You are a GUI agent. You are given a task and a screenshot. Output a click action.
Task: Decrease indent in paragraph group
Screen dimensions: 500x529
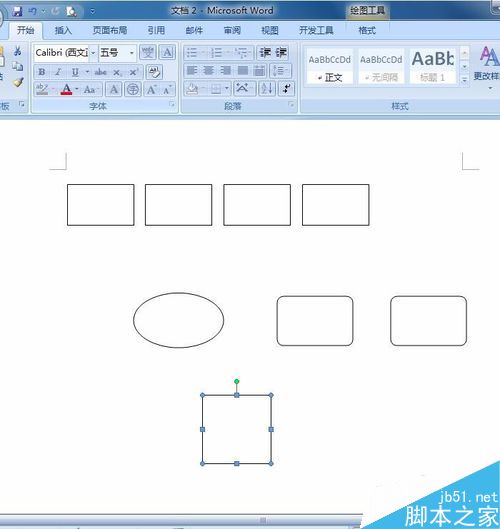[265, 53]
